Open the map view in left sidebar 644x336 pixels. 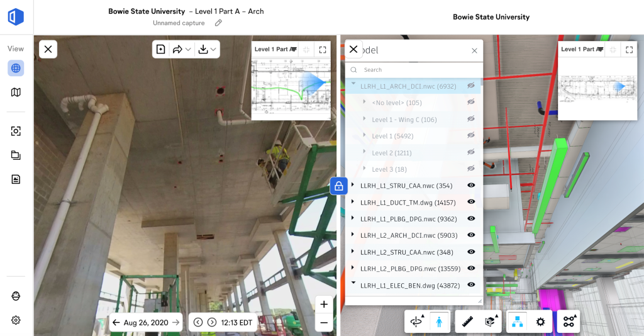pyautogui.click(x=16, y=92)
